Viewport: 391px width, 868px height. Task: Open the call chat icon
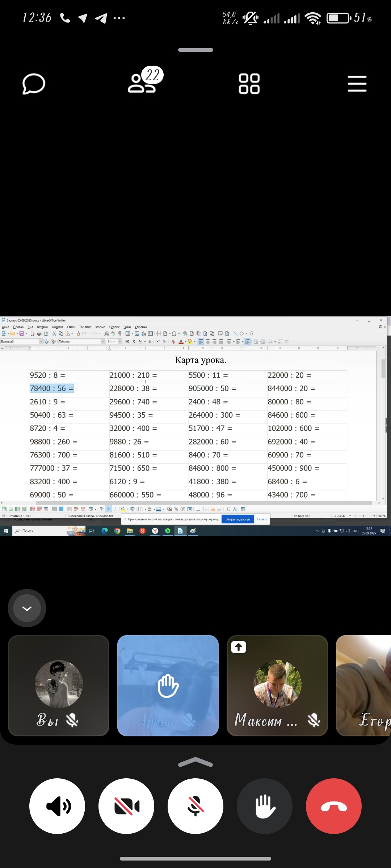(x=34, y=84)
